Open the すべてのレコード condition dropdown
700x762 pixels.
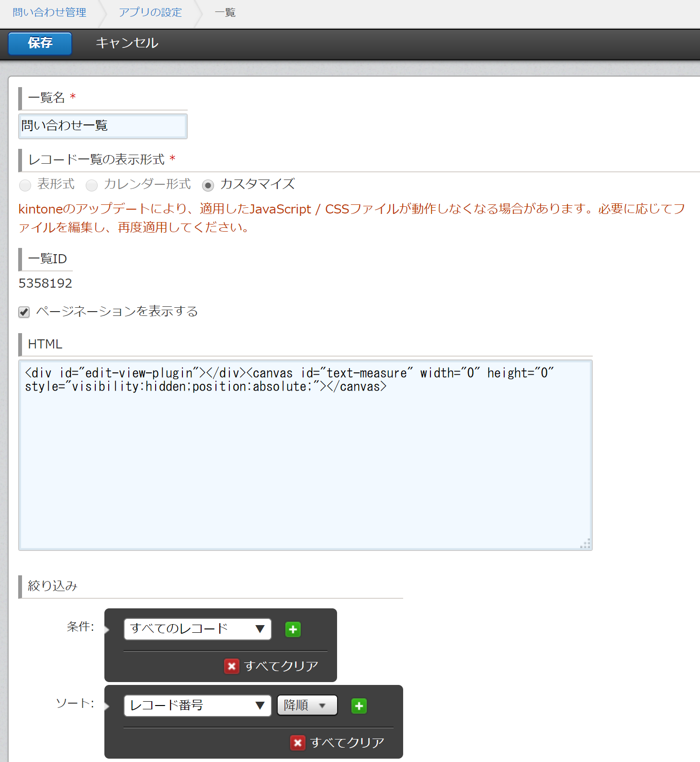tap(197, 629)
